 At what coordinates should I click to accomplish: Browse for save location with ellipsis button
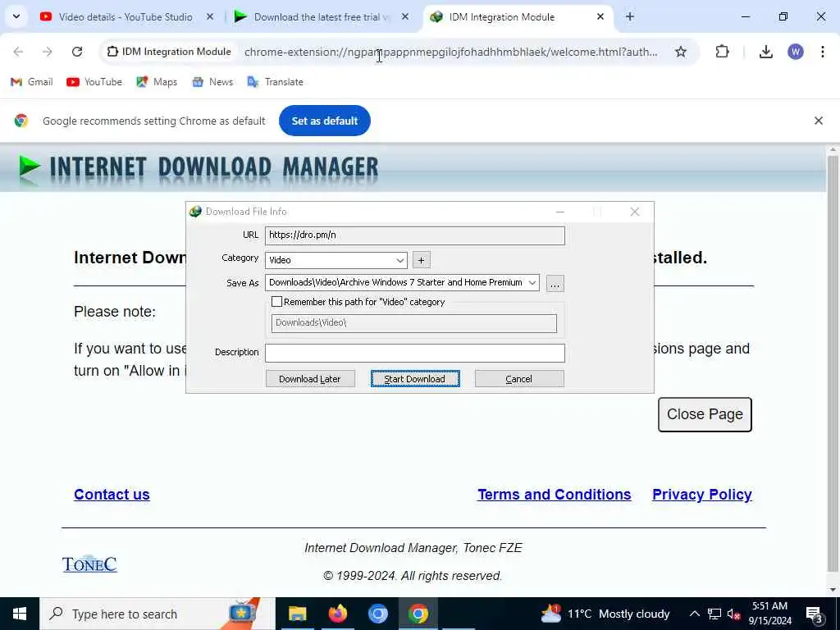pos(555,283)
